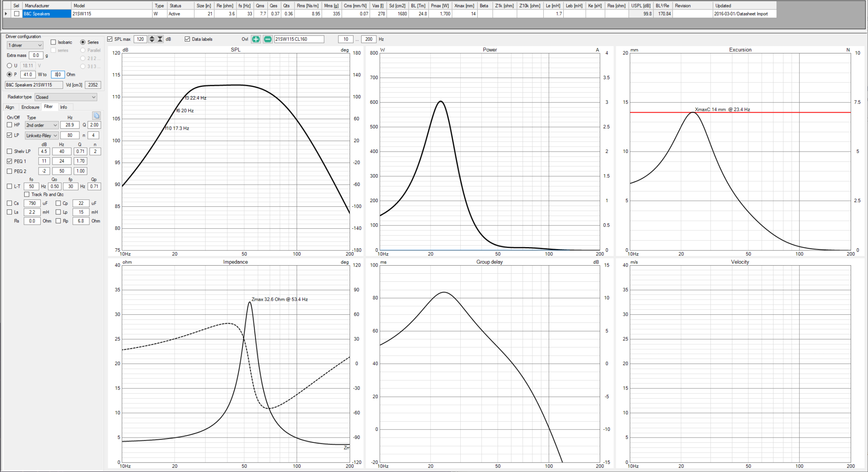Enable the Shelv LP checkbox
Viewport: 868px width, 472px height.
[10, 151]
